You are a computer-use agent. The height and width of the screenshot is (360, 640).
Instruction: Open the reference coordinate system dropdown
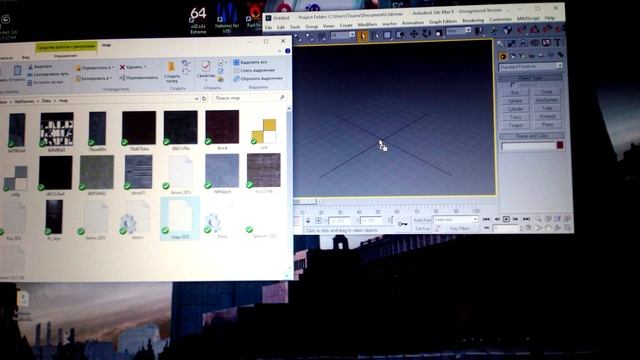point(459,31)
